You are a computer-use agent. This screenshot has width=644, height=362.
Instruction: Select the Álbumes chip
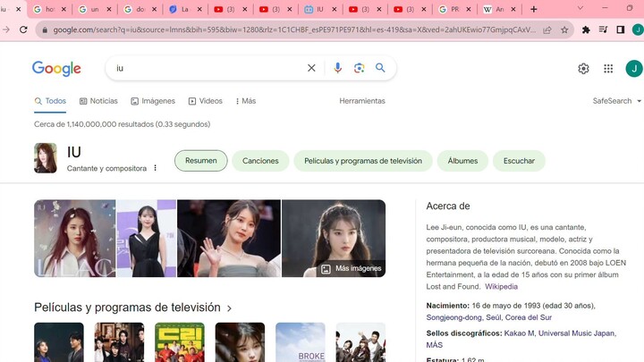[x=462, y=161]
